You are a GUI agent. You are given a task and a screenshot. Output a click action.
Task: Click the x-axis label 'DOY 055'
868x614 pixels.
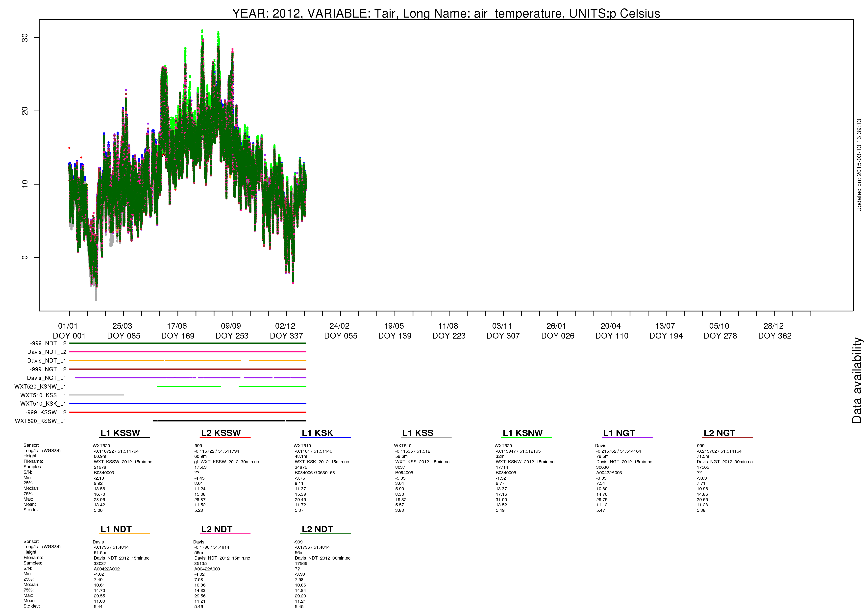pos(341,336)
